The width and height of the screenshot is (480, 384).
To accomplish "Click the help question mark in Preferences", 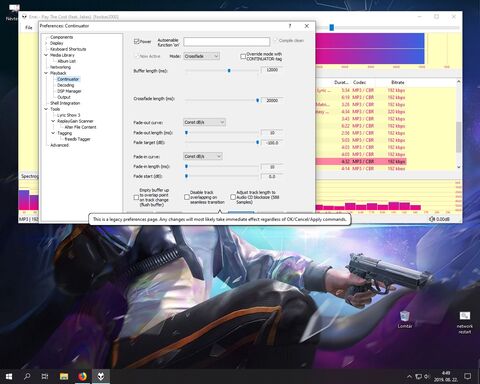I will [290, 26].
